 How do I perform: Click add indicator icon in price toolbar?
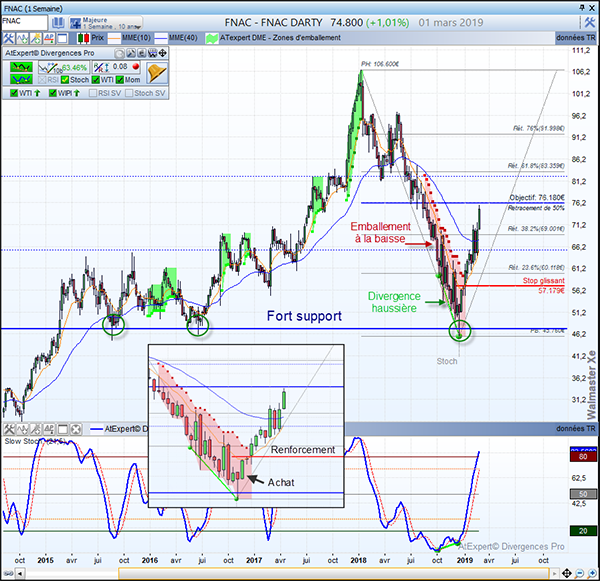tap(22, 38)
